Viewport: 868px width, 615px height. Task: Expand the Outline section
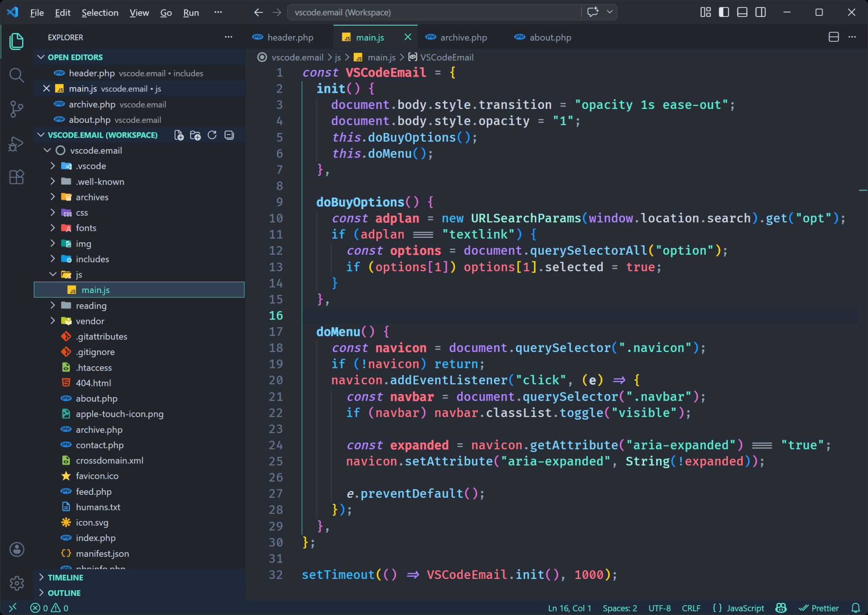click(41, 593)
